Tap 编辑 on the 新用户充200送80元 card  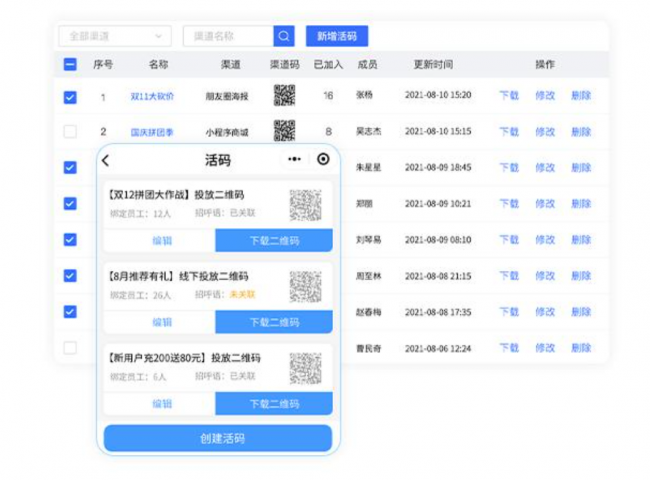click(160, 404)
